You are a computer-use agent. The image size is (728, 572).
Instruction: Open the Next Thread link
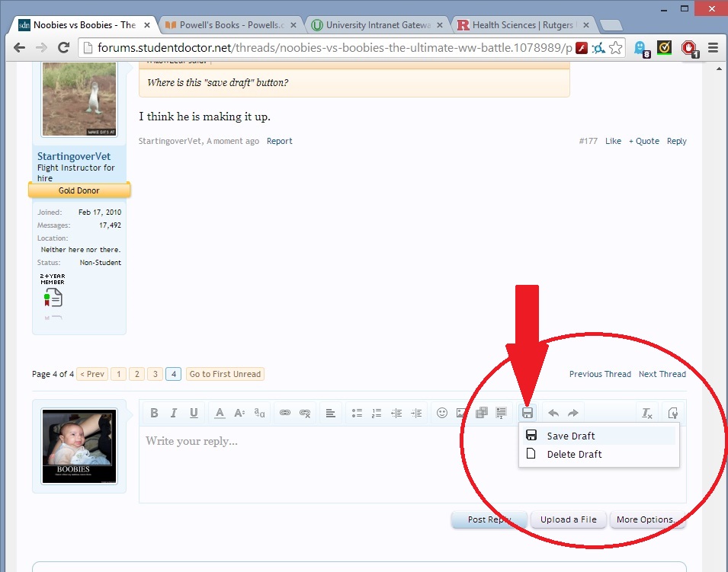(662, 374)
